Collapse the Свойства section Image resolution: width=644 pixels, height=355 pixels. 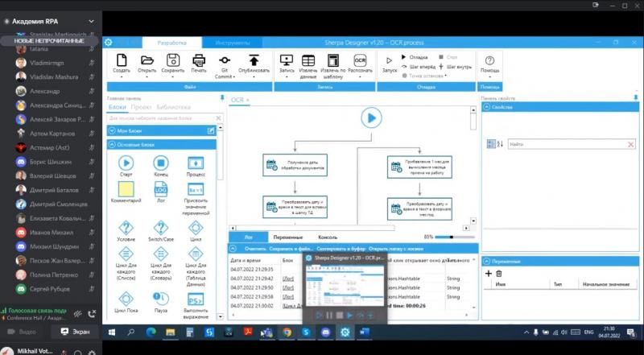tap(487, 107)
